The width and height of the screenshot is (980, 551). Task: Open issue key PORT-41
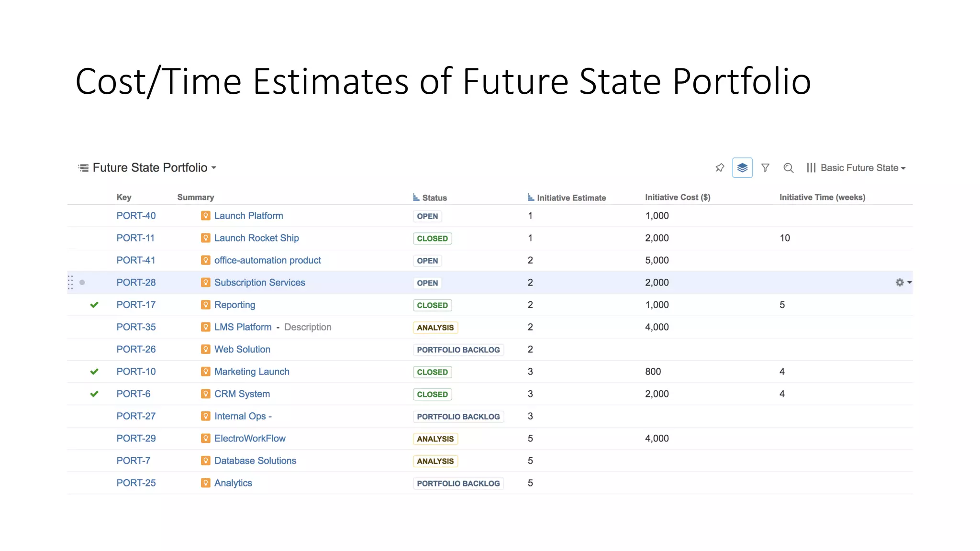(136, 260)
